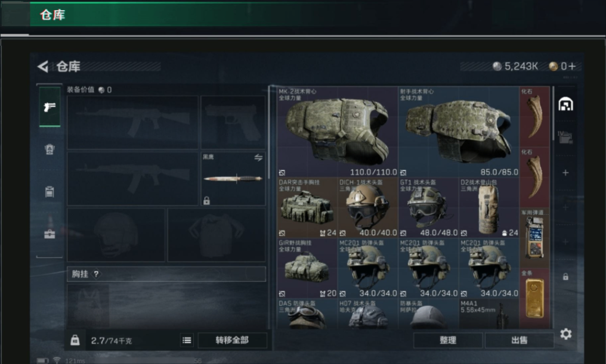The height and width of the screenshot is (364, 606).
Task: Open the backpack icon in left sidebar
Action: pyautogui.click(x=50, y=191)
